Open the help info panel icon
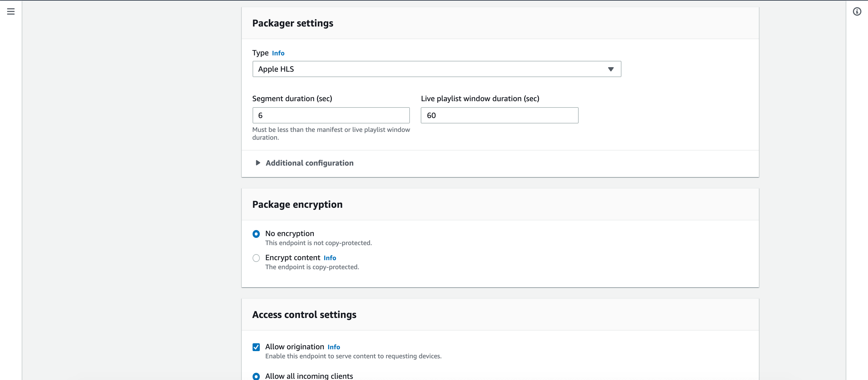The width and height of the screenshot is (868, 380). tap(857, 11)
